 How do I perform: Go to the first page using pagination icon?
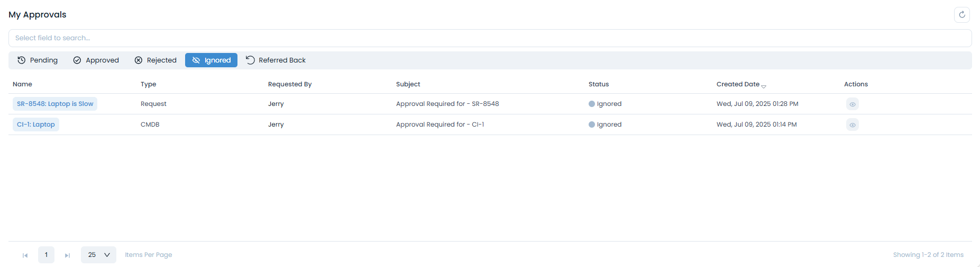tap(25, 255)
